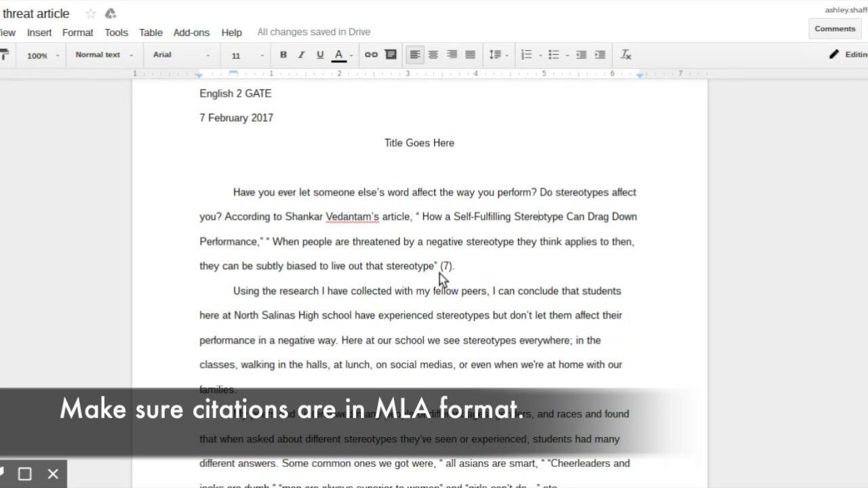Click the X icon in bottom-left bar
This screenshot has width=868, height=488.
[53, 474]
